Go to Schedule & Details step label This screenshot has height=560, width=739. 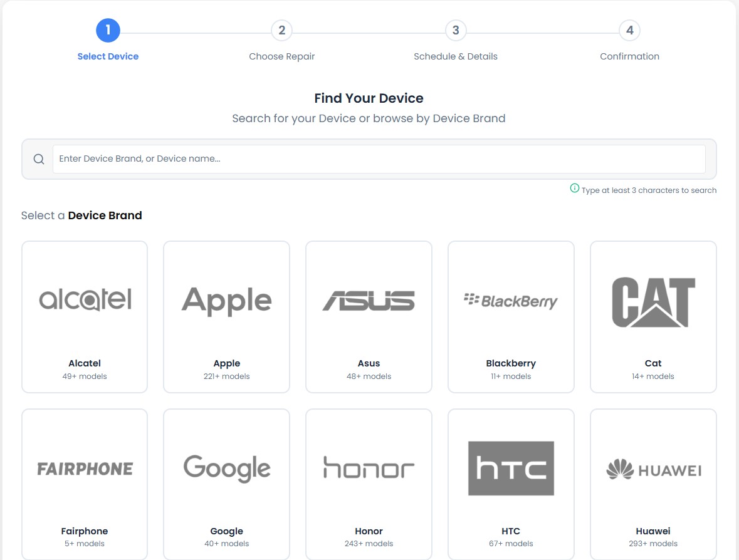(456, 56)
